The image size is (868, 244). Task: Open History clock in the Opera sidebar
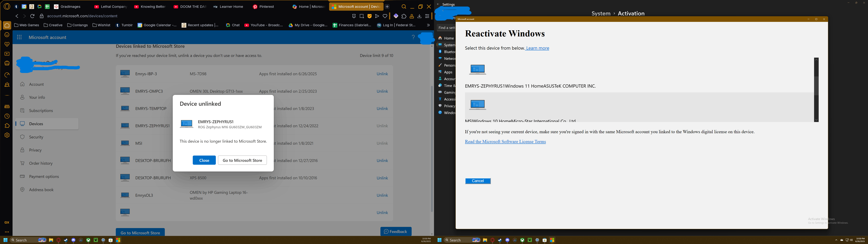click(7, 116)
